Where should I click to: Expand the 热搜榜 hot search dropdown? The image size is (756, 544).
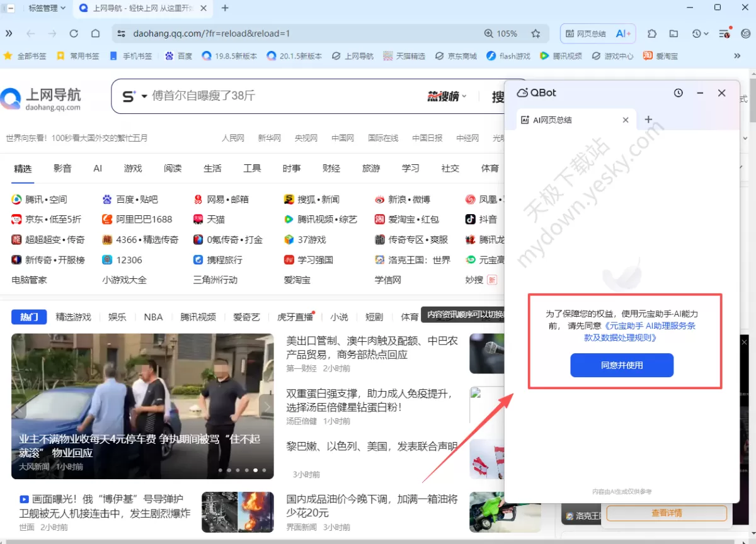point(447,96)
